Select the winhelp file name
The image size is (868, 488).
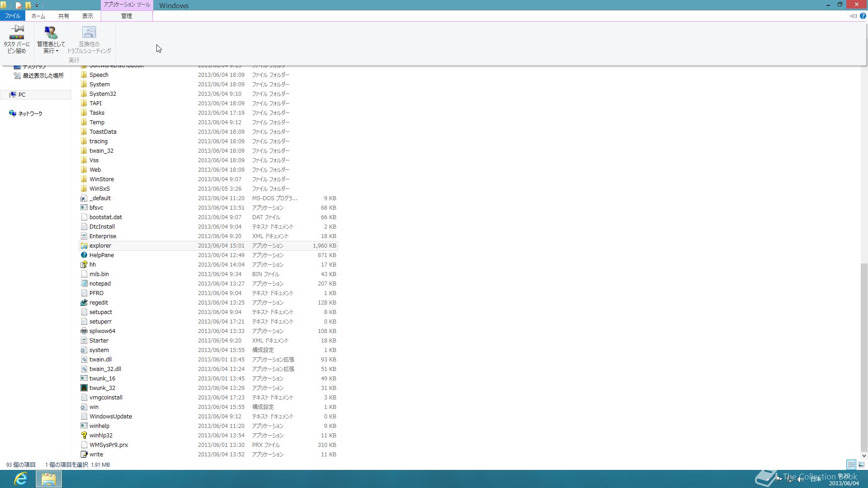point(99,426)
